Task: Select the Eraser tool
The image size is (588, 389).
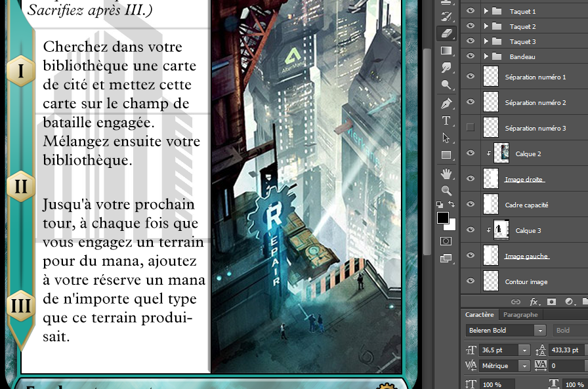Action: [x=446, y=33]
